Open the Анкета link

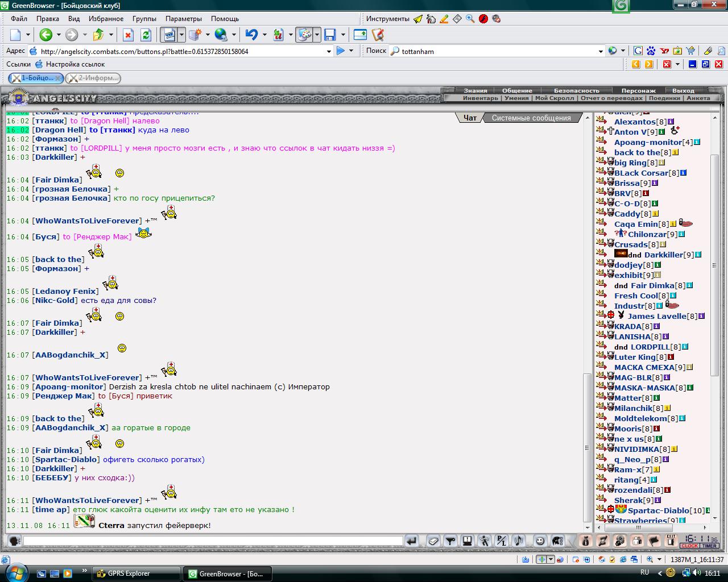click(698, 98)
